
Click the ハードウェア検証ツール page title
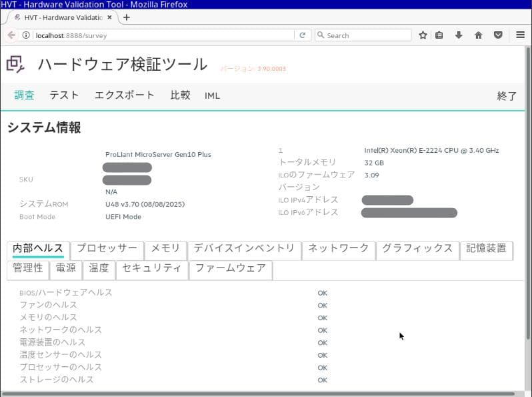coord(123,64)
